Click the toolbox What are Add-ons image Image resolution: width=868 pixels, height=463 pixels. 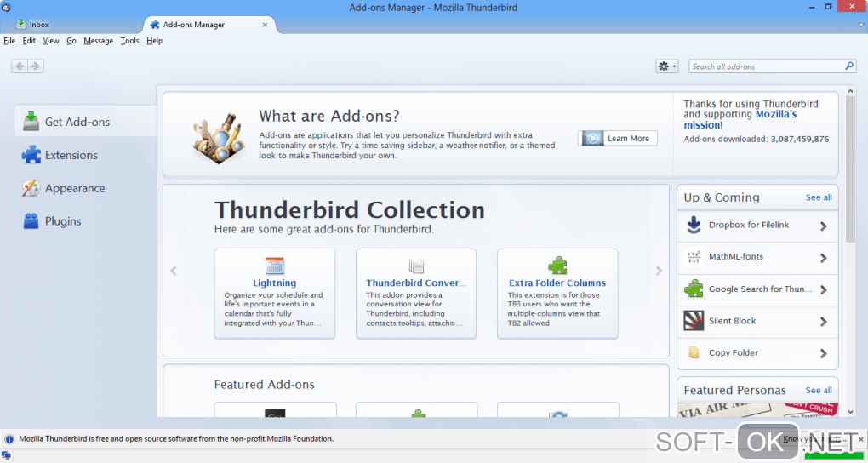(x=220, y=138)
